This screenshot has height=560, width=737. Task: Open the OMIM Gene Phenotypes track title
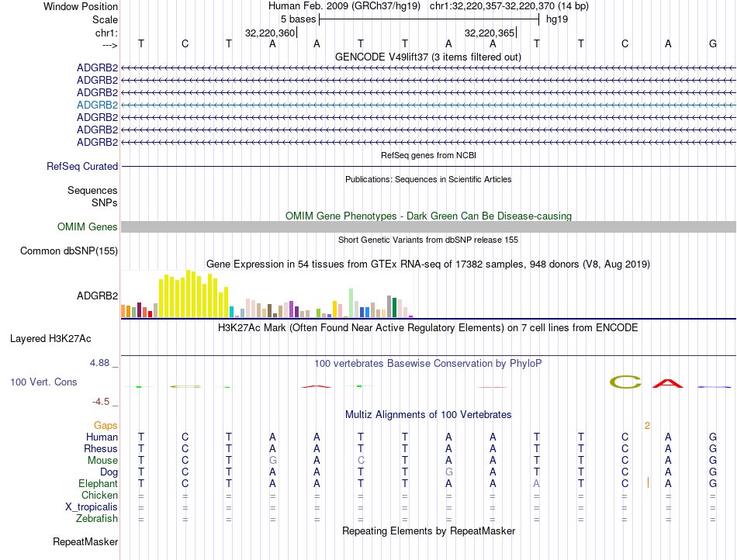tap(428, 216)
